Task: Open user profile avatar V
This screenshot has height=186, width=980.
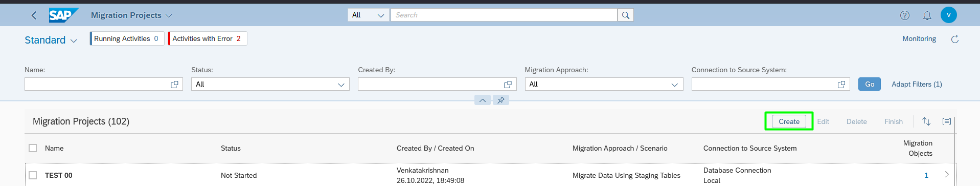Action: [x=949, y=15]
